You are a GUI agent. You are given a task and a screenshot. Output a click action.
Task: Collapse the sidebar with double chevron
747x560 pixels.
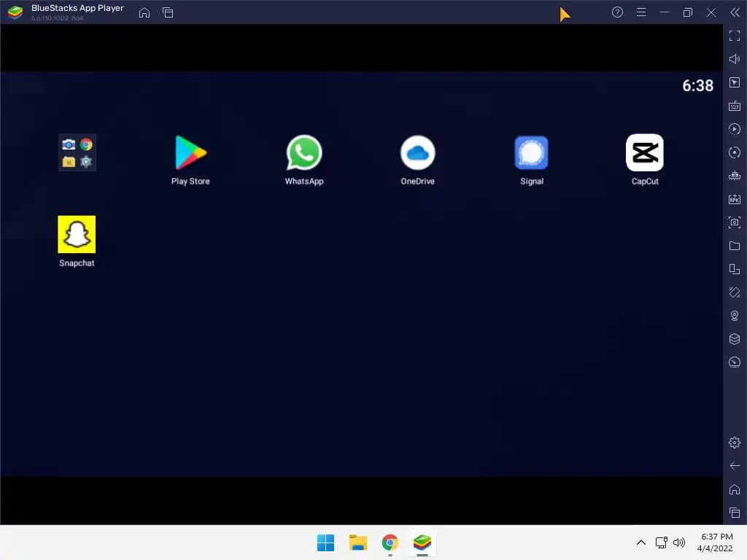735,12
